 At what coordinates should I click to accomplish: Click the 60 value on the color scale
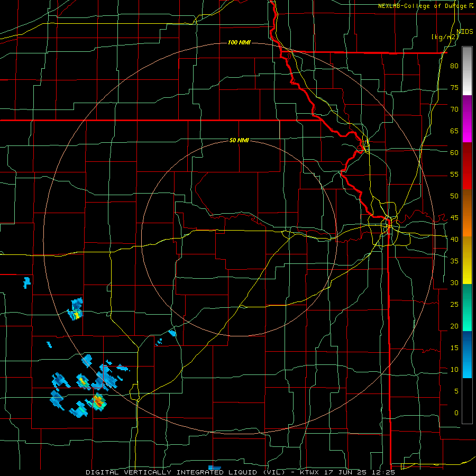coord(454,153)
